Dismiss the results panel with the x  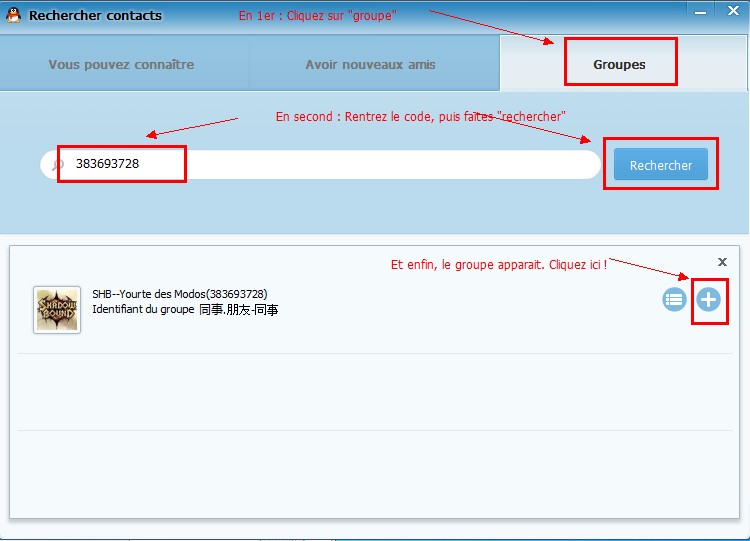tap(722, 261)
